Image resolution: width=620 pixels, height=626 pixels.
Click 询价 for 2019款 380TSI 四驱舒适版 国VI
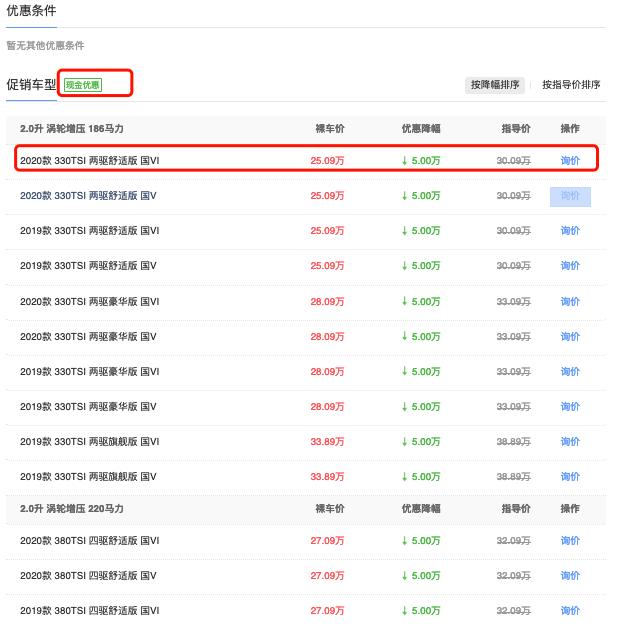click(570, 610)
